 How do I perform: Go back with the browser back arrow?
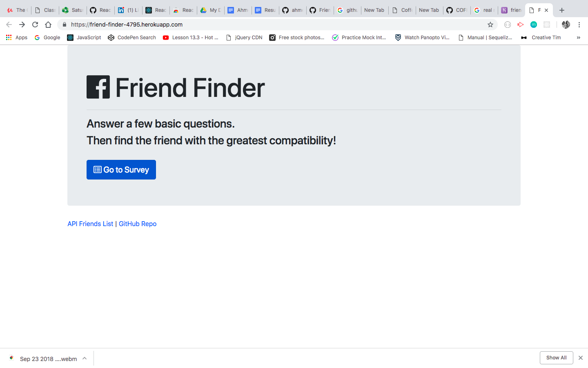(9, 25)
